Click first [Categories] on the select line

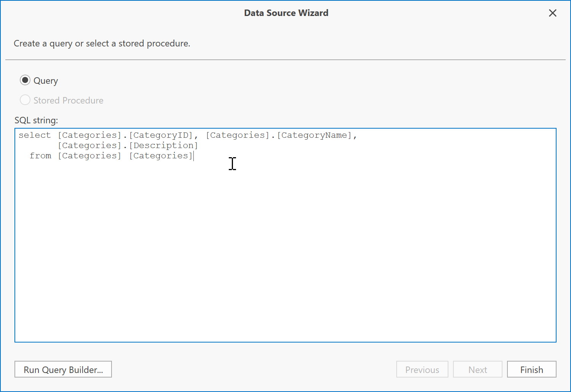[90, 135]
